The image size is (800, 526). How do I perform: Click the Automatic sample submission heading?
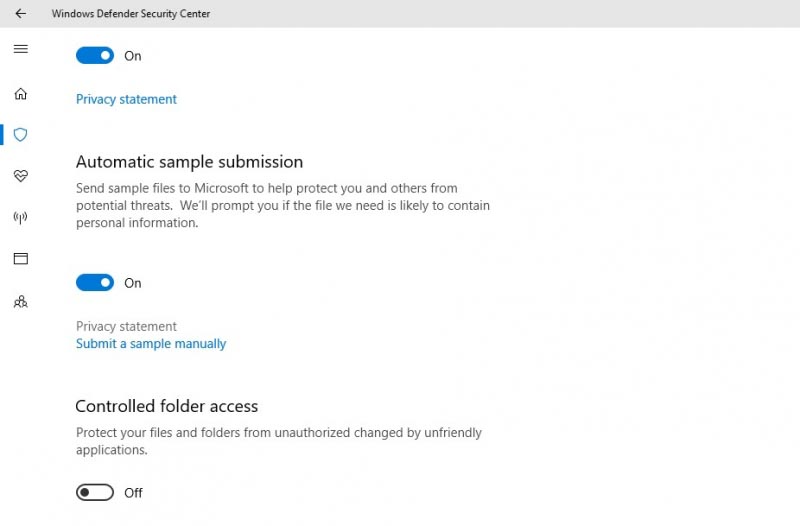(189, 162)
